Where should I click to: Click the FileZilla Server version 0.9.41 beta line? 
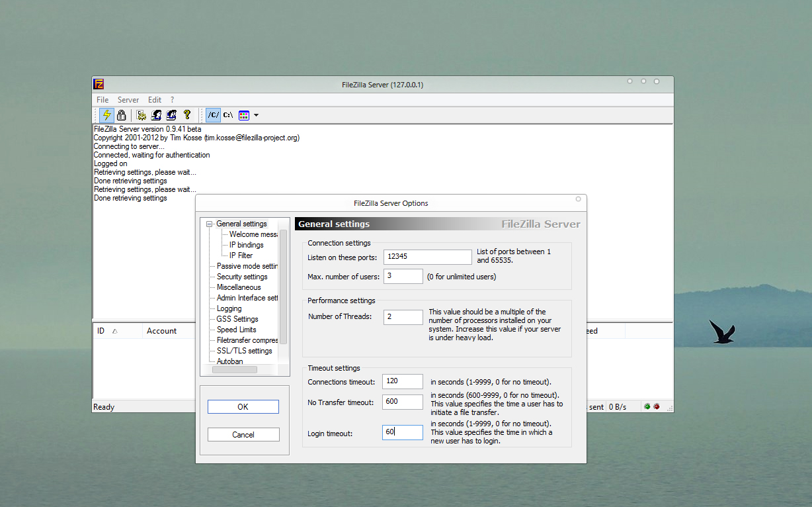pos(147,129)
